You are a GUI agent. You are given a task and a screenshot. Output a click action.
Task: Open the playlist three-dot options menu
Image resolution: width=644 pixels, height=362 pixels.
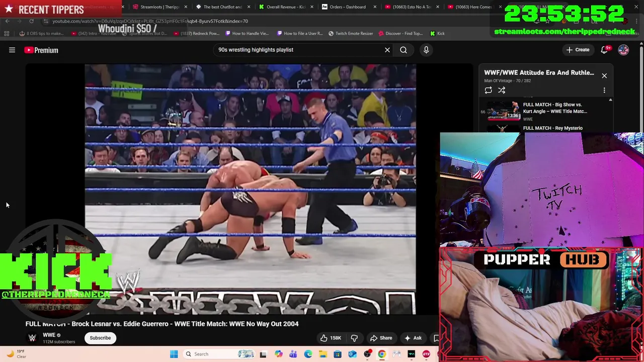coord(604,90)
